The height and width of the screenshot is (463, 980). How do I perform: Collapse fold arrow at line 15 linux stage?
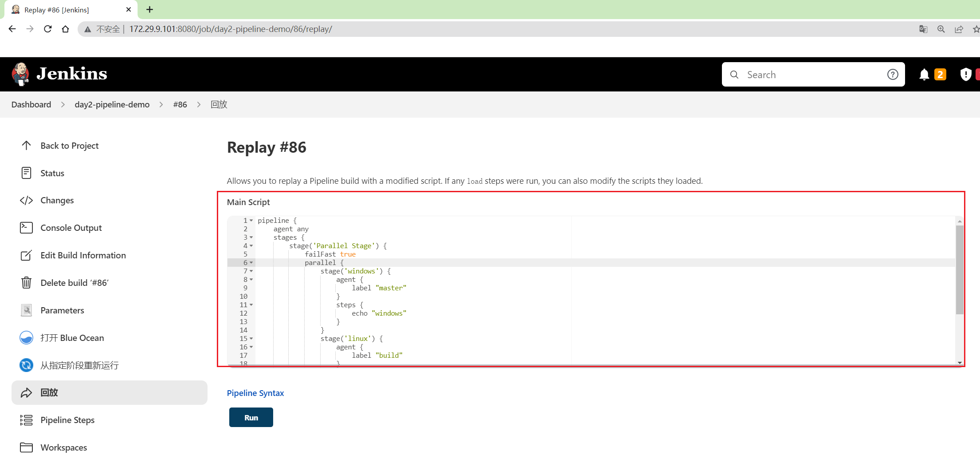pos(251,339)
